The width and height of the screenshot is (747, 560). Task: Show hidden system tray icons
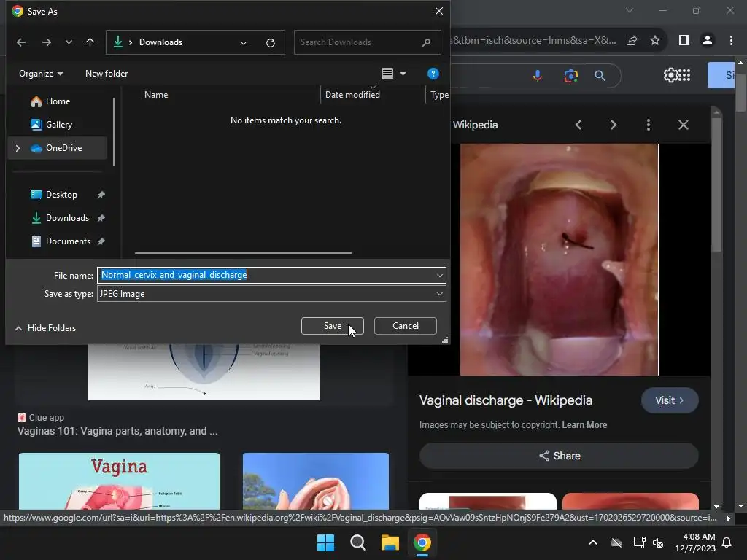tap(593, 542)
